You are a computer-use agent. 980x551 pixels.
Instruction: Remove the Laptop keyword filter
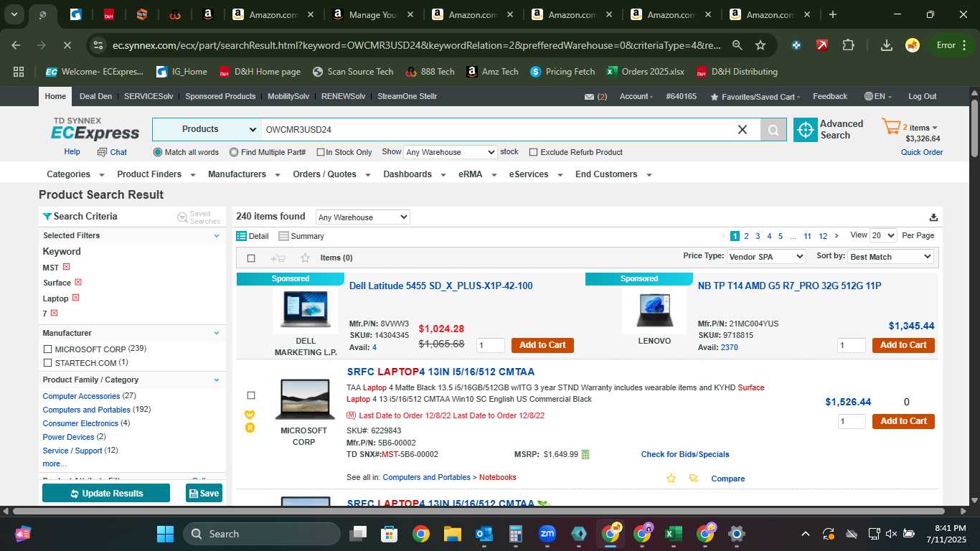[75, 298]
